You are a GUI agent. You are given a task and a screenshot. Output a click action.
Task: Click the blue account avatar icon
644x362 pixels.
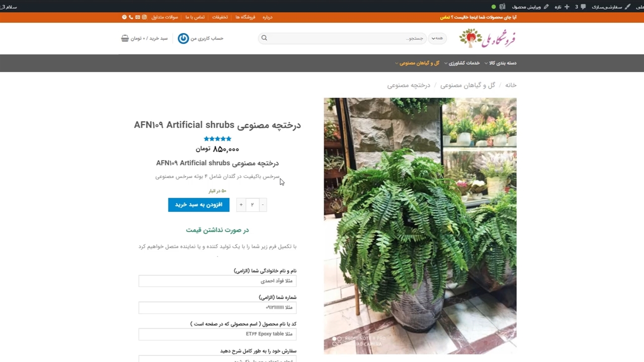[x=183, y=38]
